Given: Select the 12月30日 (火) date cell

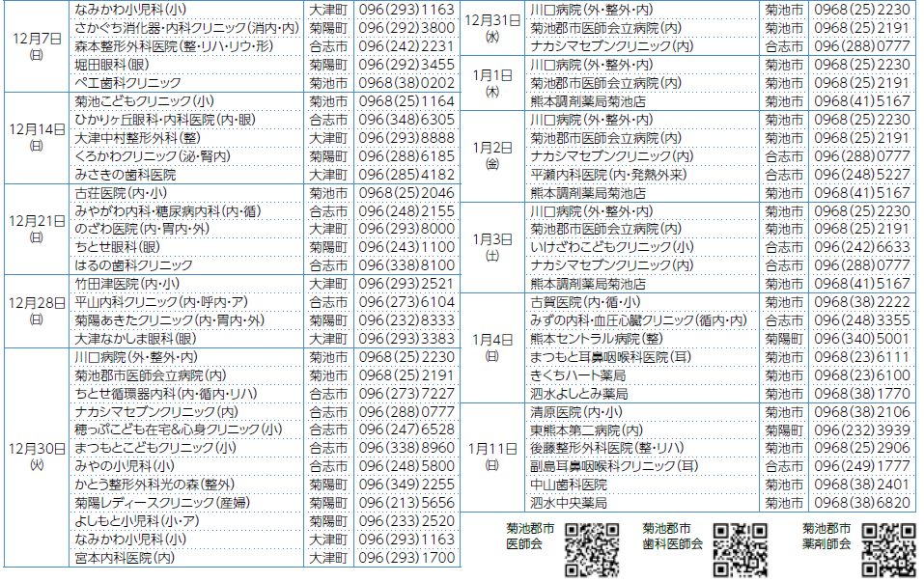Looking at the screenshot, I should [x=36, y=457].
